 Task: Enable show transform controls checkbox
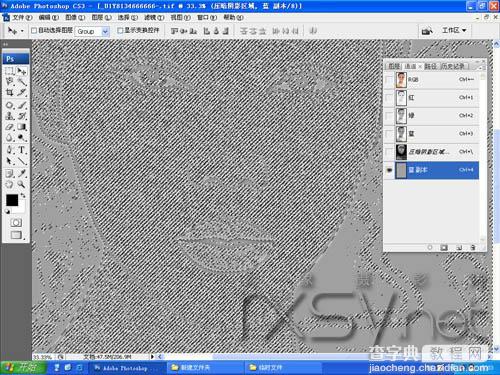[x=120, y=31]
